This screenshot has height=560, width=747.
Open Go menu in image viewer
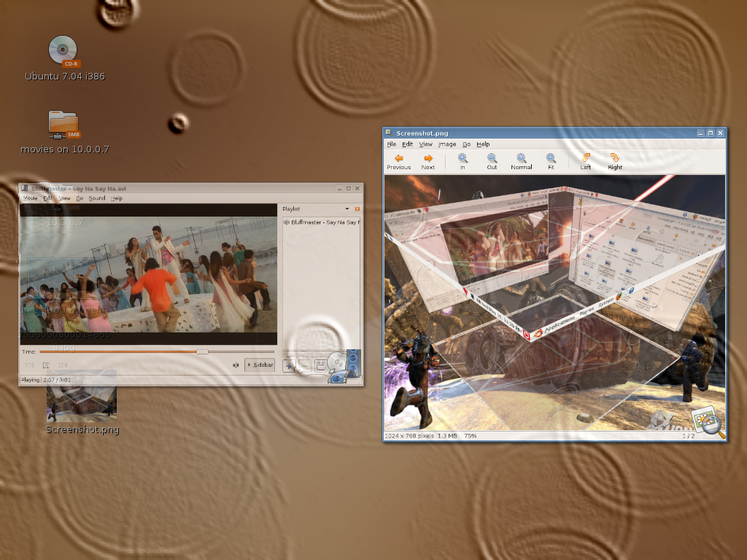(x=466, y=144)
